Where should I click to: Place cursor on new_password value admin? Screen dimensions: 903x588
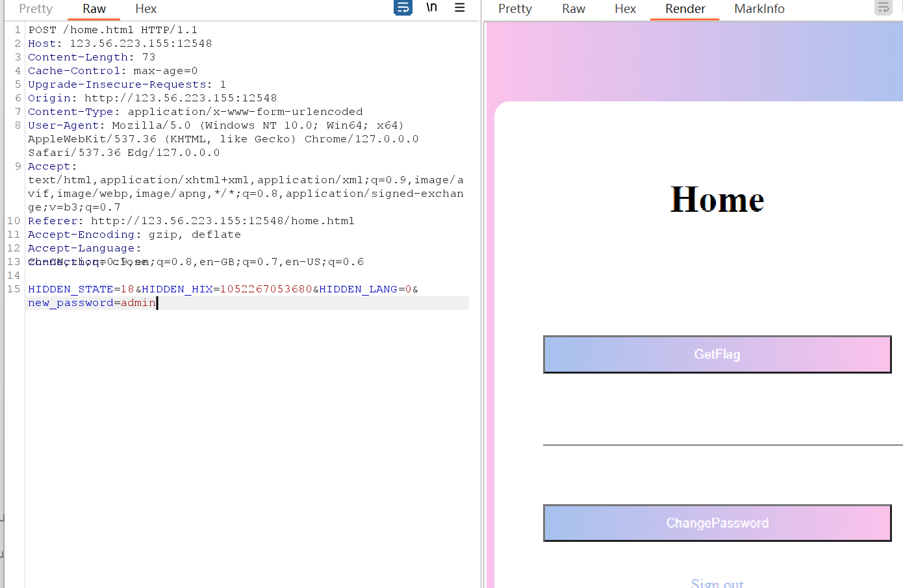[x=138, y=303]
